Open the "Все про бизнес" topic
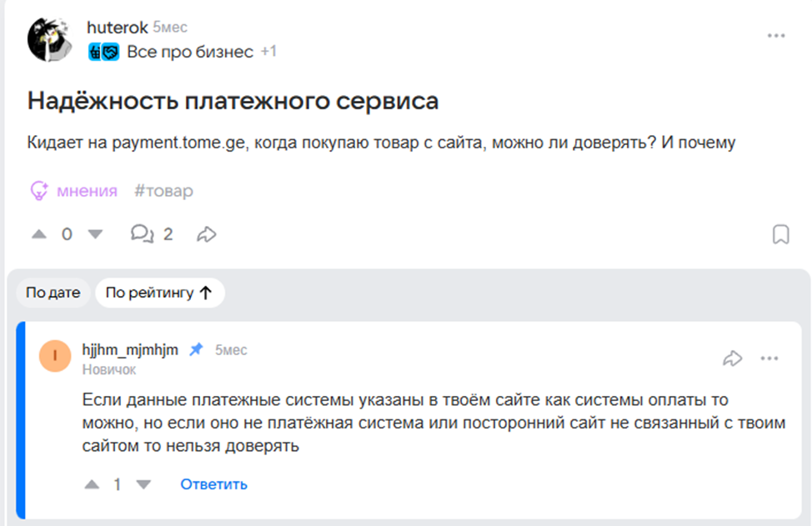The height and width of the screenshot is (526, 812). coord(189,52)
